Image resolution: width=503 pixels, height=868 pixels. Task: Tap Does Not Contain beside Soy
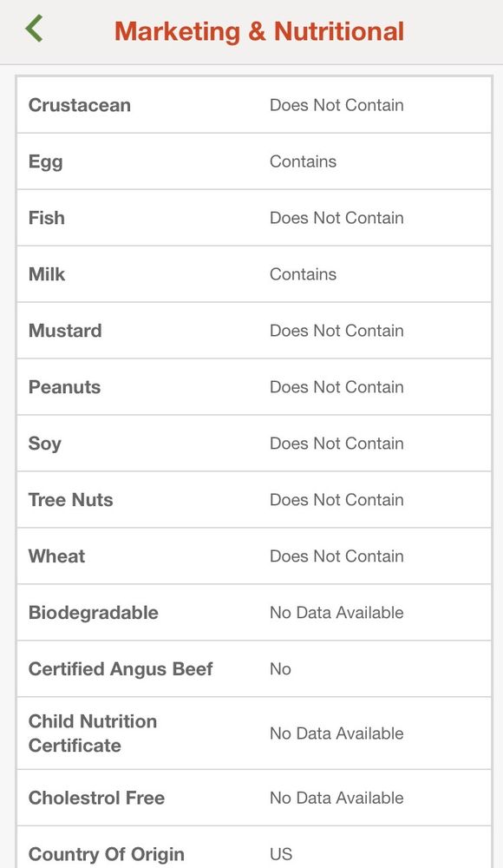pos(336,444)
